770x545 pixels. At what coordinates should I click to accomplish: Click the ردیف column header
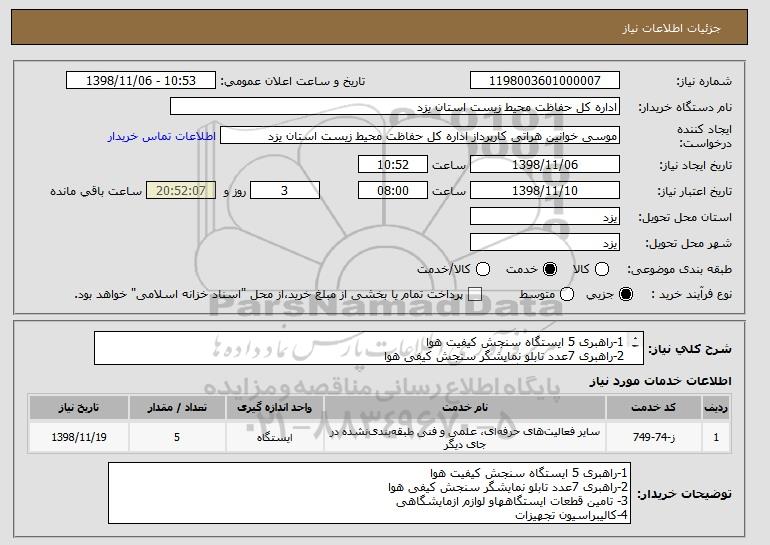716,408
